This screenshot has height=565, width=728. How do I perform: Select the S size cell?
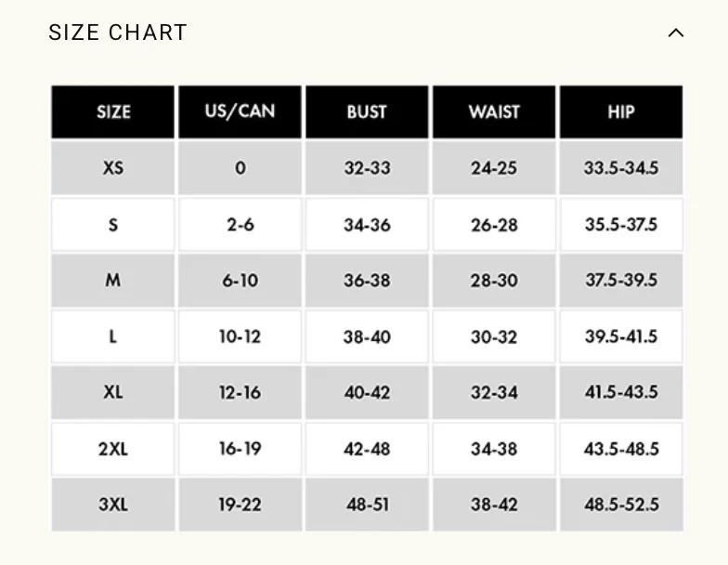[113, 225]
